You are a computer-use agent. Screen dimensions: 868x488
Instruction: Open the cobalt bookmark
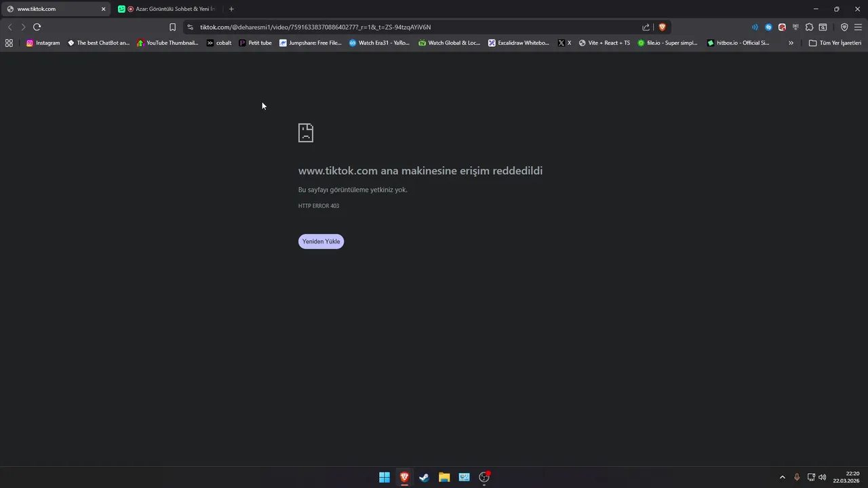point(219,43)
